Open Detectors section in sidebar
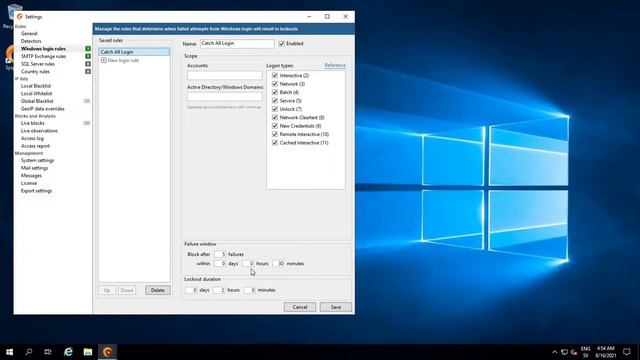The image size is (640, 360). click(31, 41)
